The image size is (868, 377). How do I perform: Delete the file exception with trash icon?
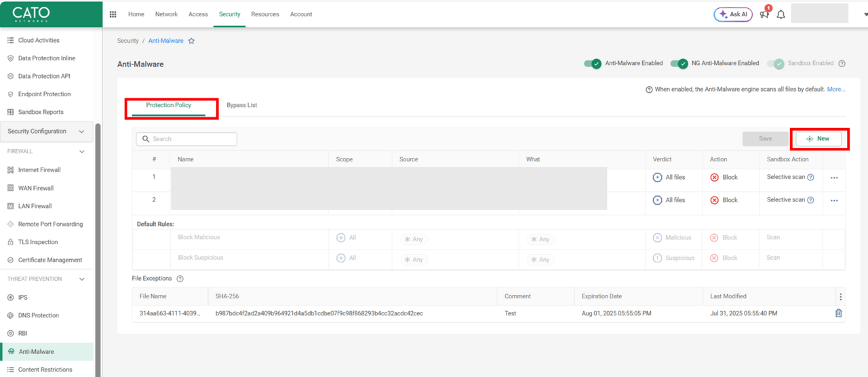(x=839, y=313)
